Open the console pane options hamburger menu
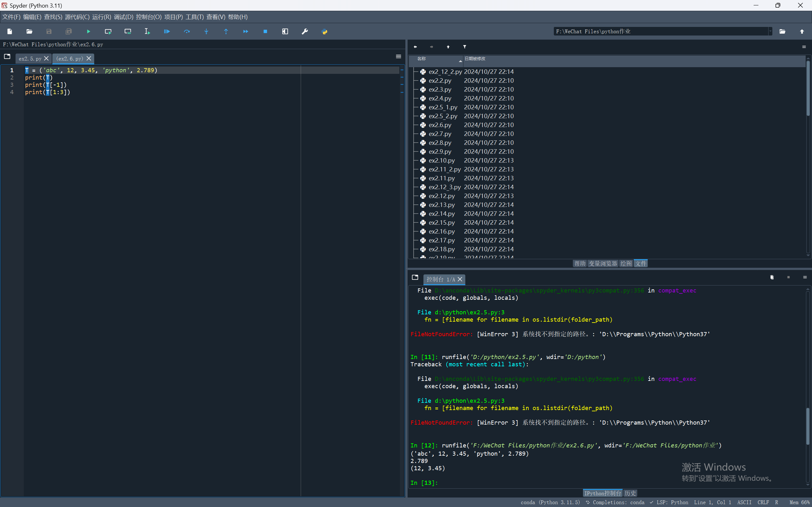This screenshot has height=507, width=812. [805, 277]
